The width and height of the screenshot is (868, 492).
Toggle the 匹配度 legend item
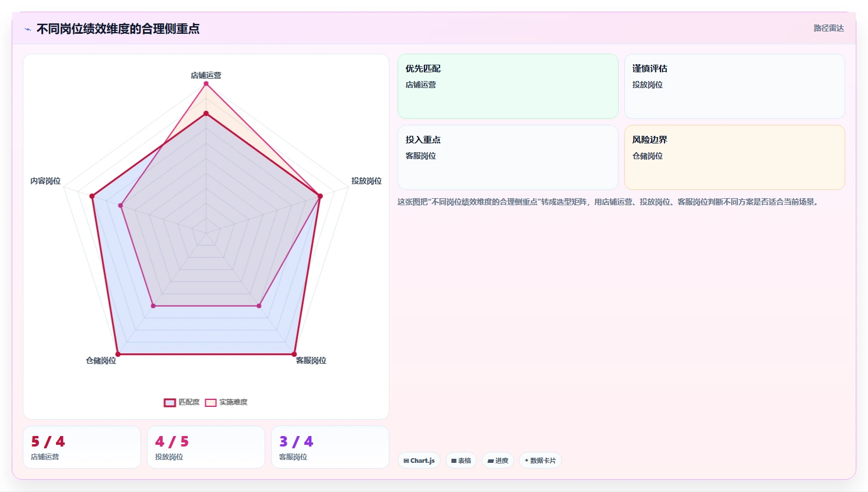click(182, 402)
